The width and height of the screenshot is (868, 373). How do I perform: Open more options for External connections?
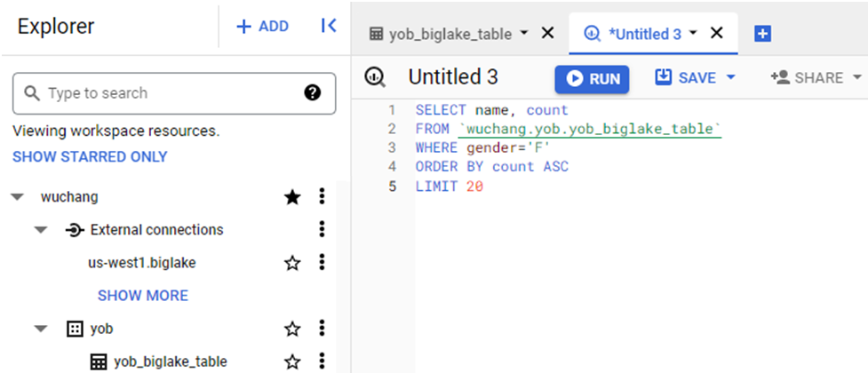(323, 230)
